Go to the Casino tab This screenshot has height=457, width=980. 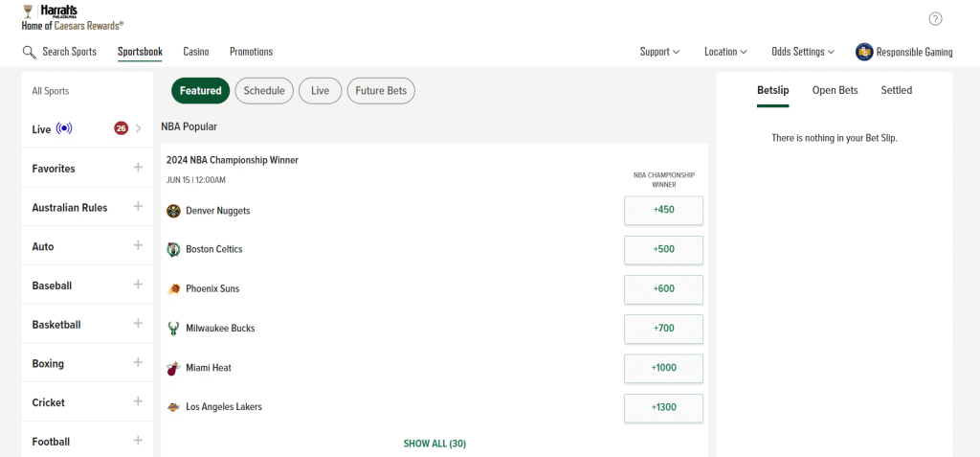tap(196, 52)
